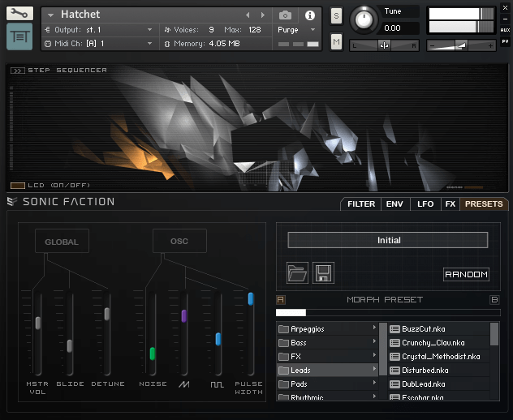
Task: Click the RANDOM button
Action: 466,275
